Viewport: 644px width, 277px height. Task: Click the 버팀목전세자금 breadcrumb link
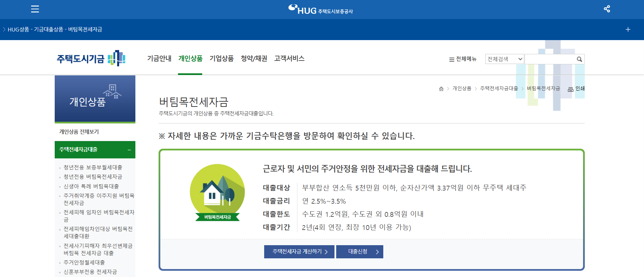pos(543,89)
